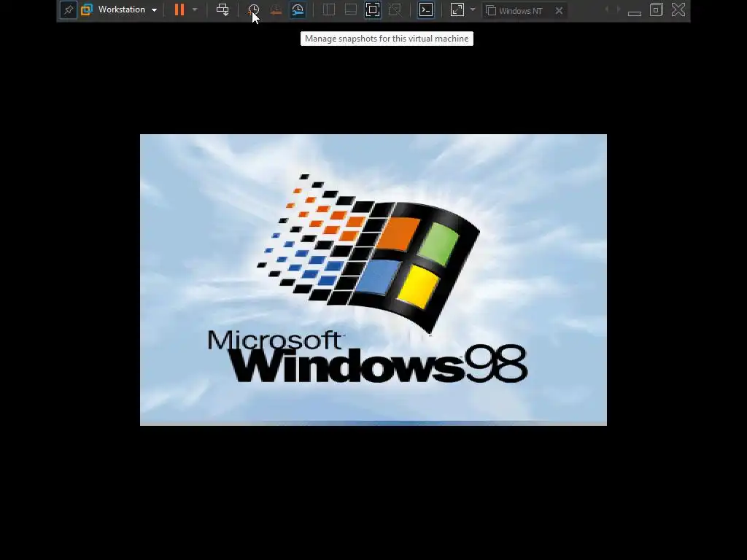Unpin the fullscreen toolbar with pushpin icon
The width and height of the screenshot is (747, 560).
[69, 10]
